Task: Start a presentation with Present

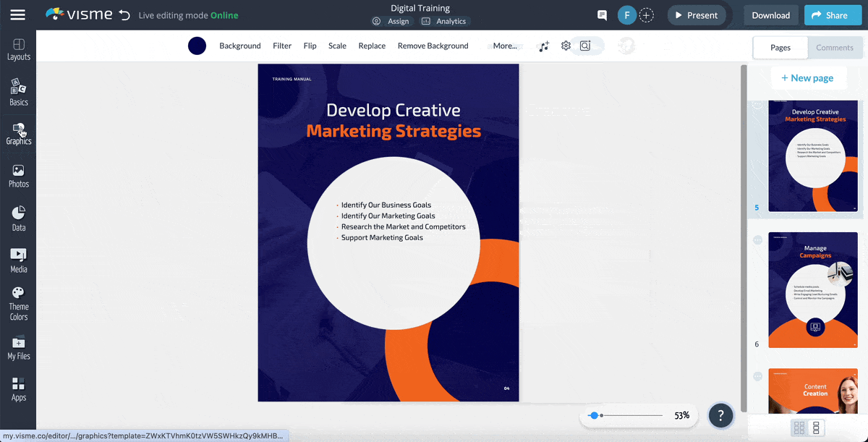Action: 696,14
